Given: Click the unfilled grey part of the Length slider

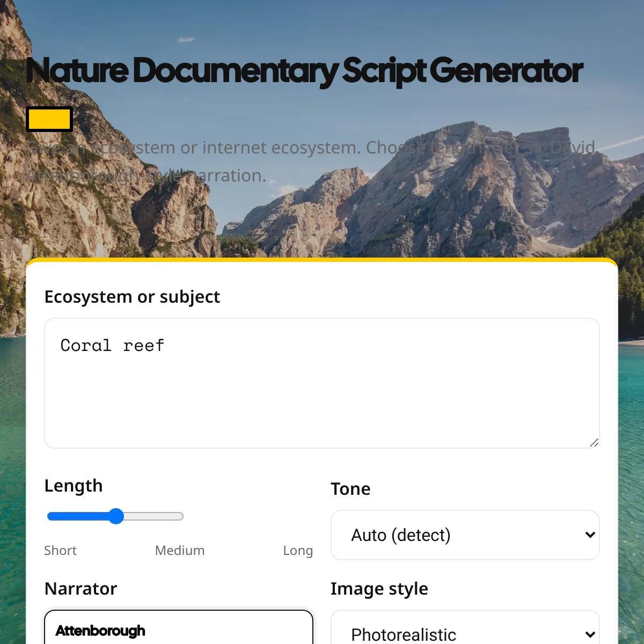Looking at the screenshot, I should (153, 516).
